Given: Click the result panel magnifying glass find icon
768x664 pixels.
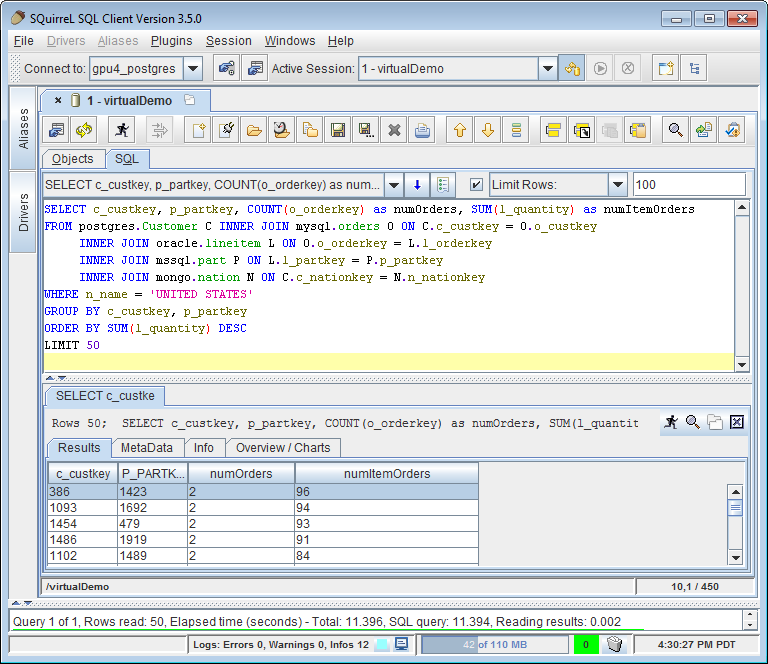Looking at the screenshot, I should click(x=693, y=422).
